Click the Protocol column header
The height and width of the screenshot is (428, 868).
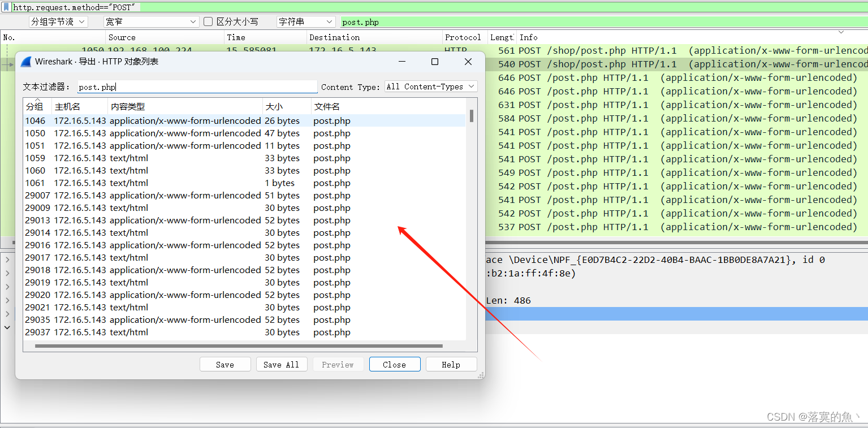pos(465,37)
